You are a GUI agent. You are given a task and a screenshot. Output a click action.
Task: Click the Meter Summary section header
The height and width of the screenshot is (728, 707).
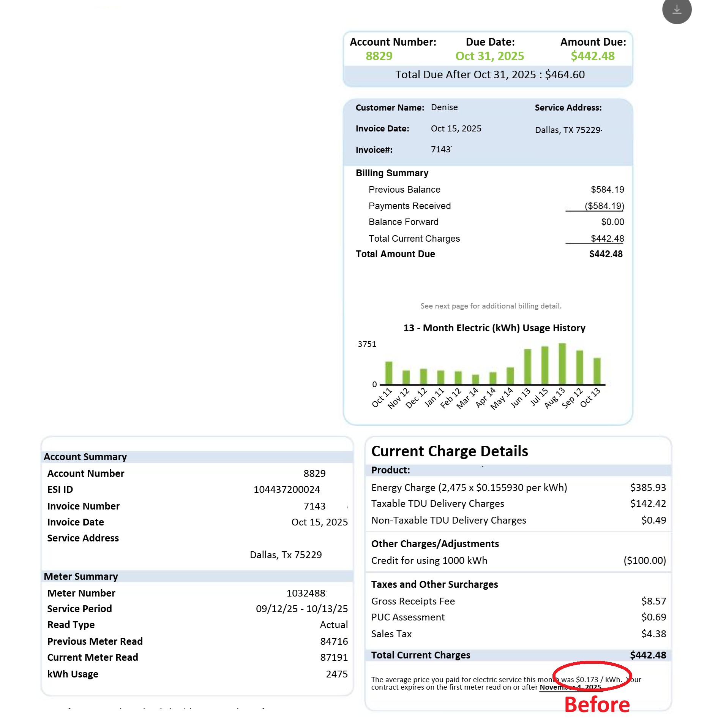81,576
